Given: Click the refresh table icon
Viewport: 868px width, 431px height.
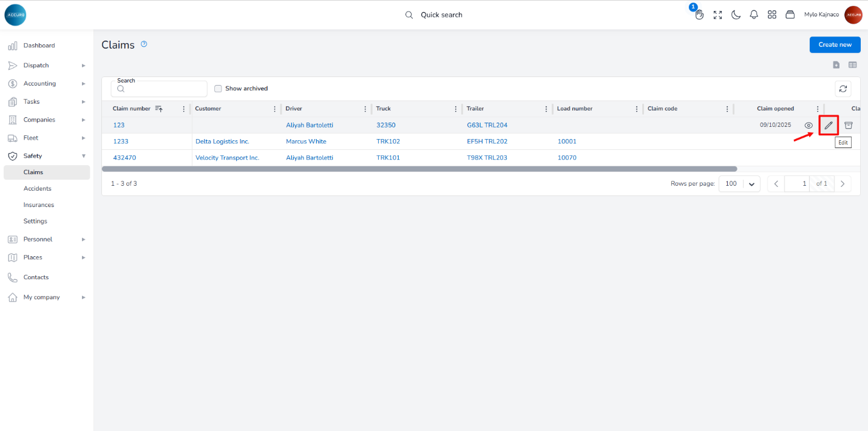Looking at the screenshot, I should coord(843,89).
